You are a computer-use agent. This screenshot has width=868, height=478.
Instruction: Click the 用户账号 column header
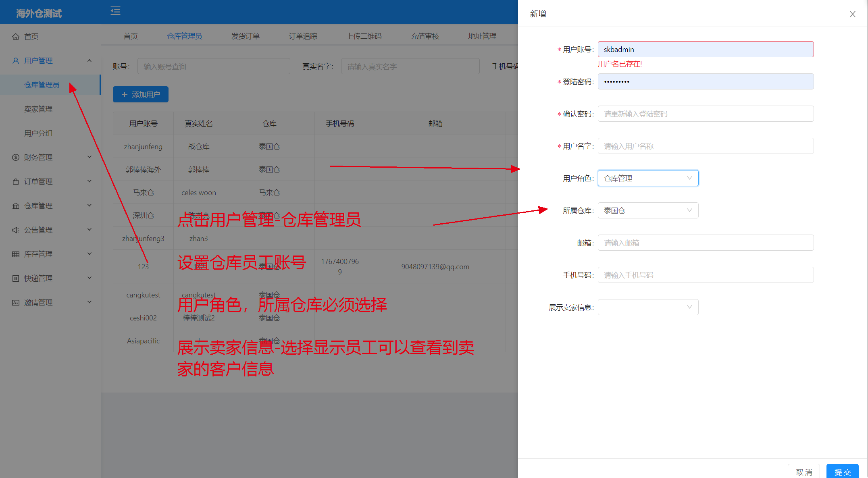tap(143, 123)
